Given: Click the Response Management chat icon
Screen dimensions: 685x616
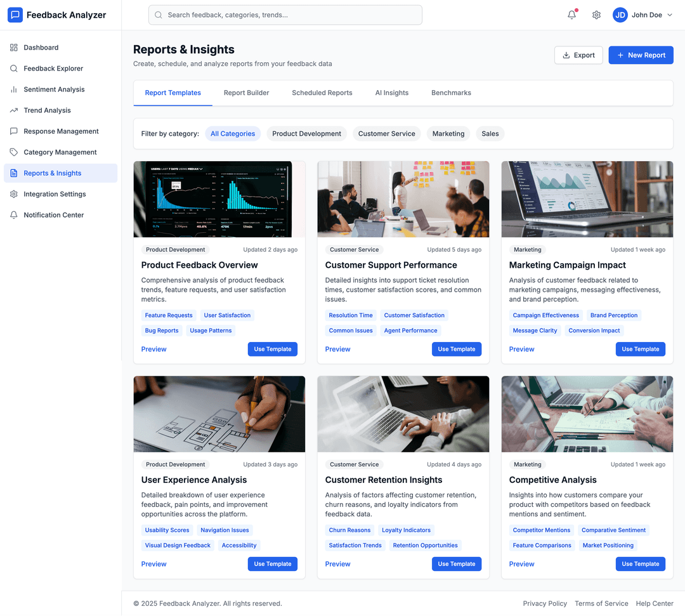Looking at the screenshot, I should [14, 131].
